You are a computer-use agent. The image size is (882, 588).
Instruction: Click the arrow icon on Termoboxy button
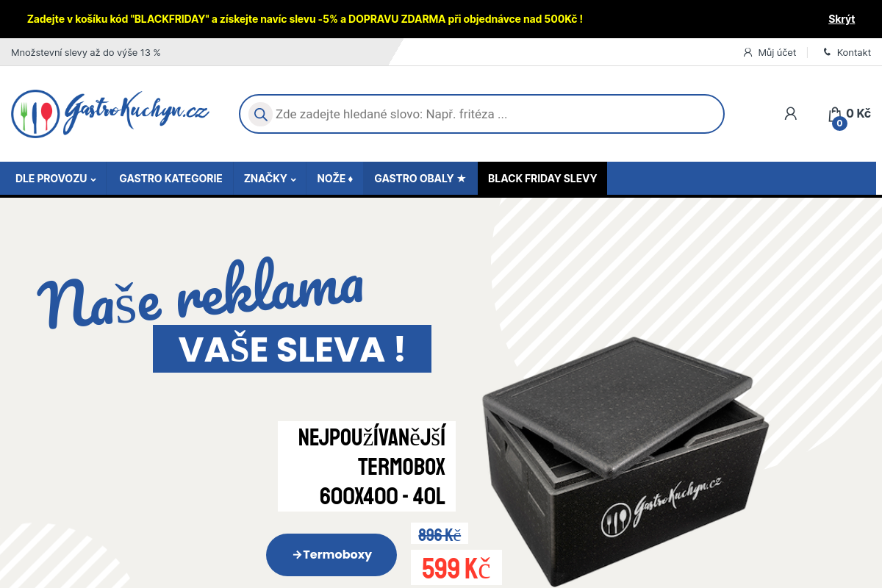(x=297, y=555)
